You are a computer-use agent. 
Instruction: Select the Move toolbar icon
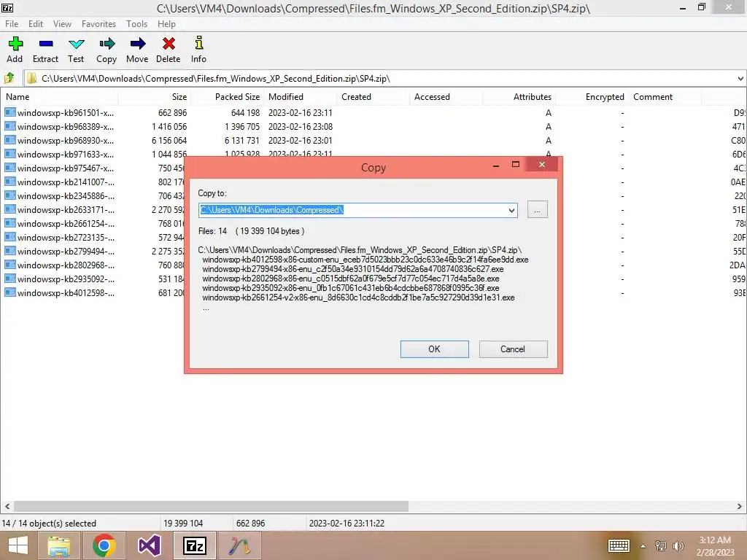click(138, 44)
